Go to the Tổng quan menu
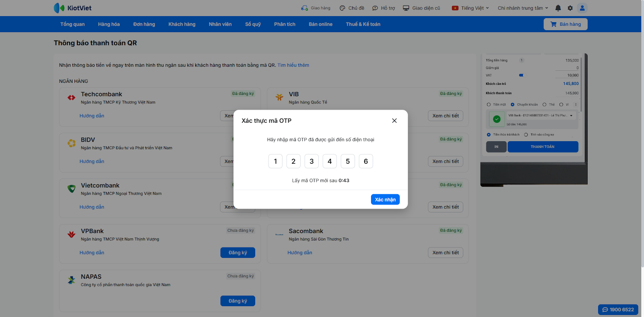644x317 pixels. point(72,24)
